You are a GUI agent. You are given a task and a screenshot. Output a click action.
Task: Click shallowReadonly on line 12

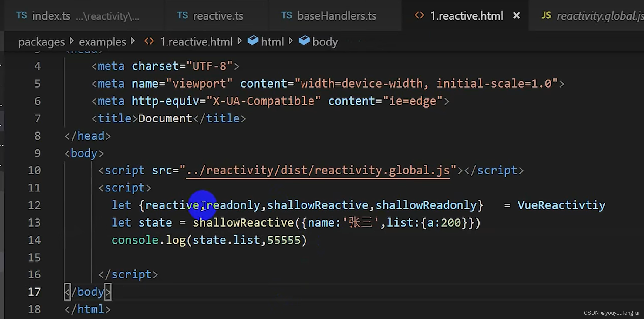pos(426,205)
